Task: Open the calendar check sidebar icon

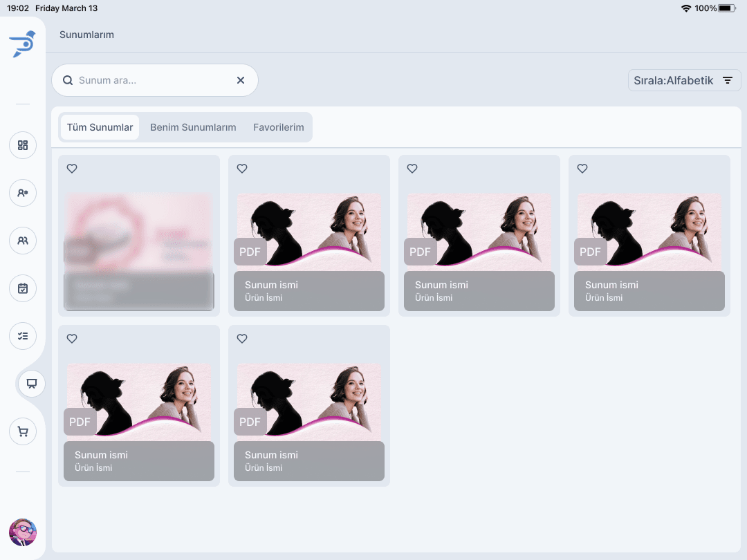Action: tap(23, 288)
